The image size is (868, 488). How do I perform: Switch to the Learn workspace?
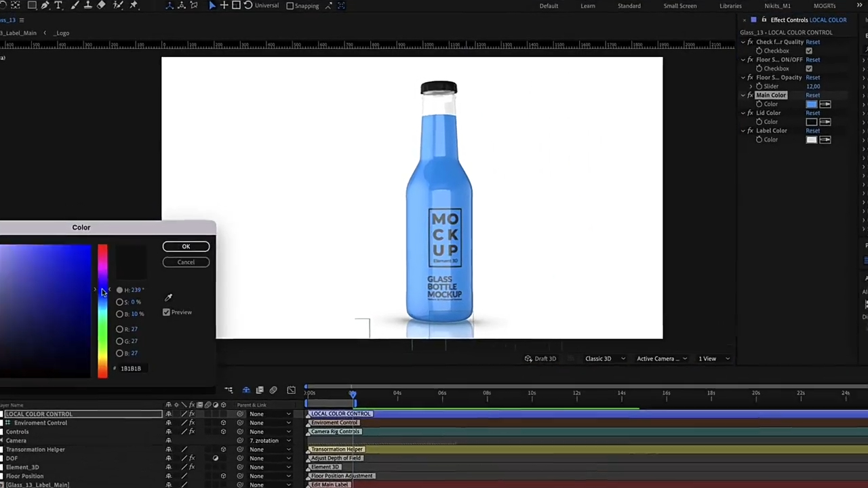(x=588, y=6)
